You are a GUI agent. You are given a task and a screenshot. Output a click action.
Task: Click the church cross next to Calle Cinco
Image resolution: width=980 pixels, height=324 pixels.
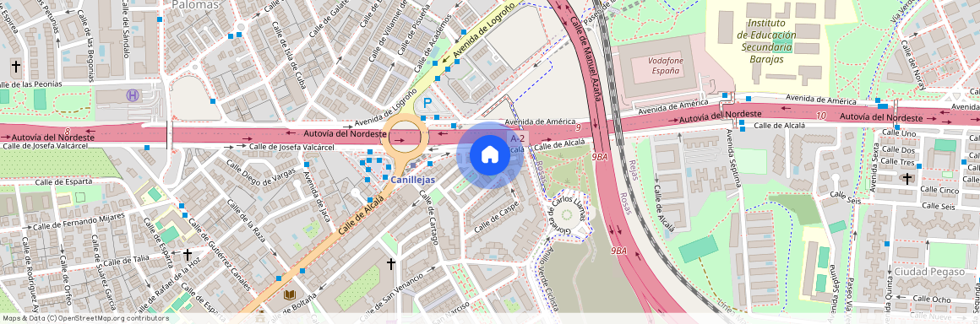tap(906, 179)
